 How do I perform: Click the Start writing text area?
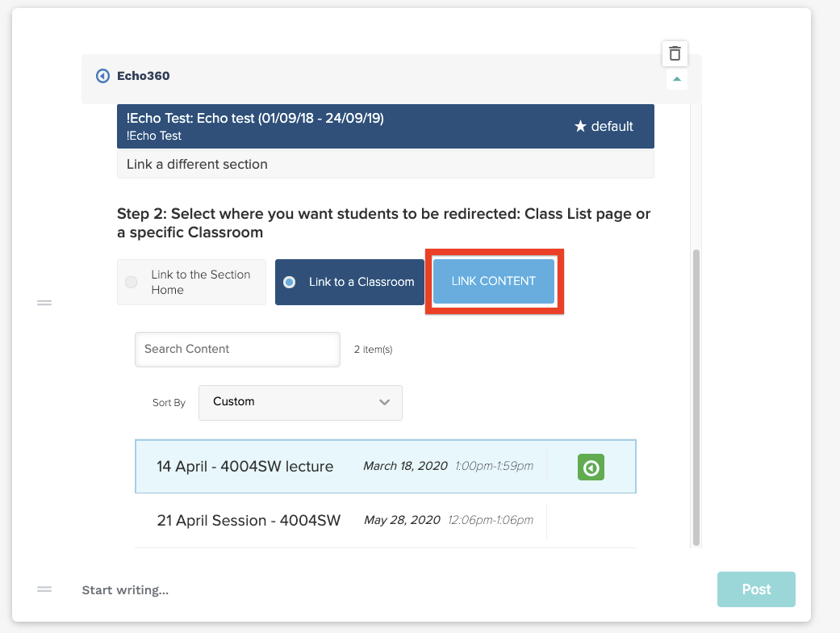pos(125,590)
